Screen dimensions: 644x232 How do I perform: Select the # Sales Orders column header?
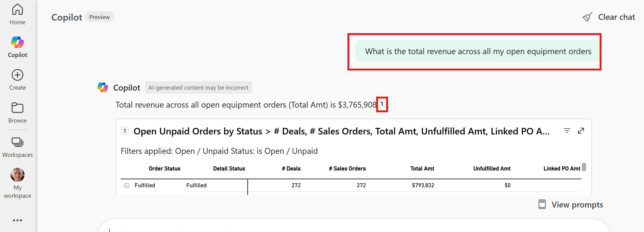[x=347, y=169]
